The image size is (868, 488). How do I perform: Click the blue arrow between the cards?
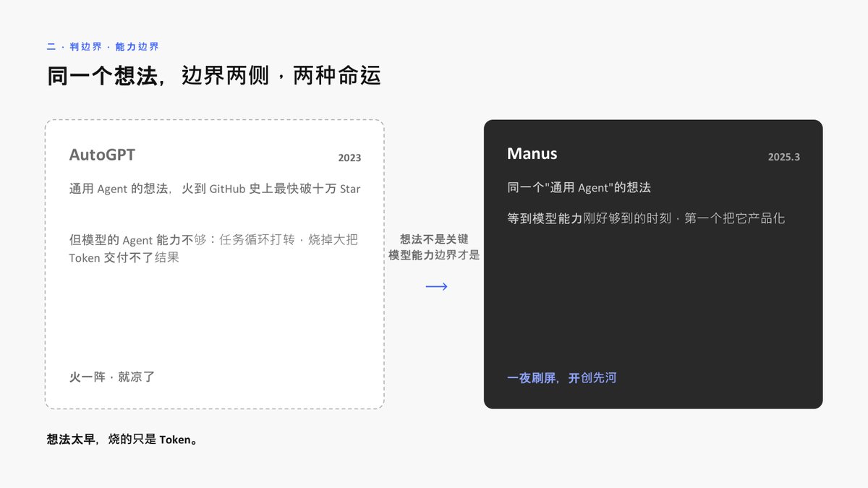click(x=436, y=286)
